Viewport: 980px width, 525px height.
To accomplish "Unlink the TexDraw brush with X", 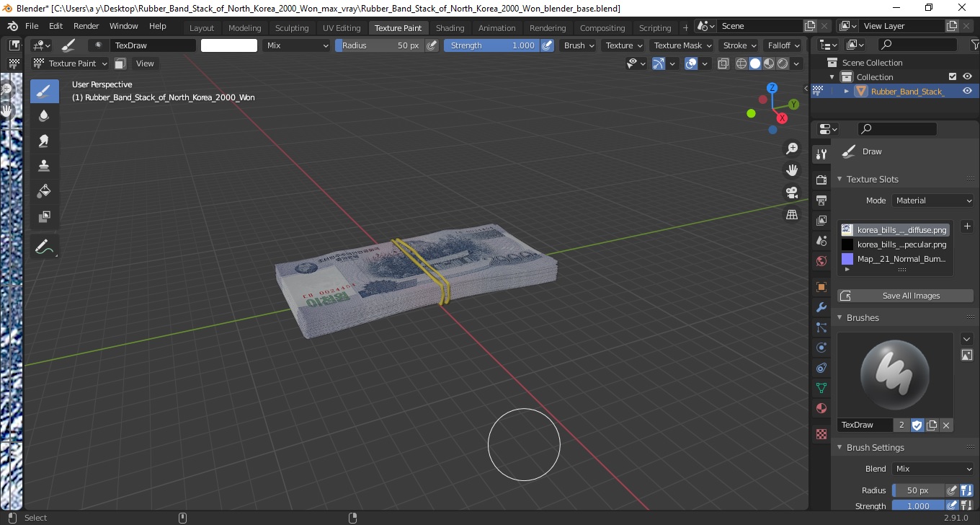I will [946, 425].
